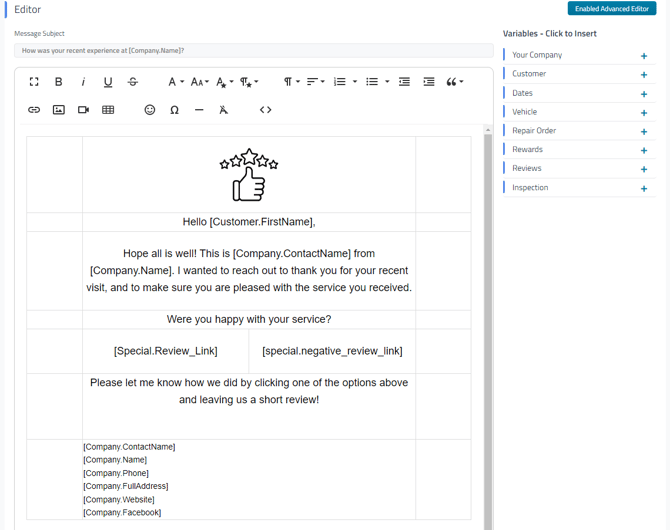Viewport: 670px width, 530px height.
Task: Toggle italic text formatting
Action: (83, 82)
